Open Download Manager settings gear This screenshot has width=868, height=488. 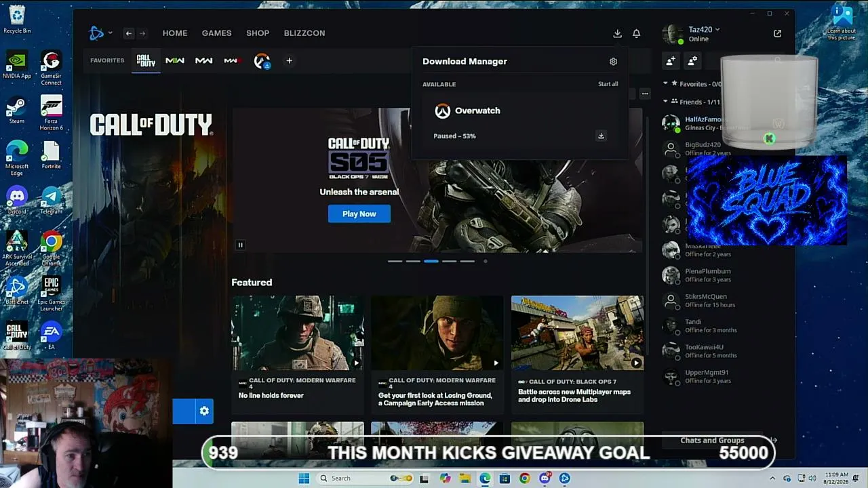[x=613, y=62]
